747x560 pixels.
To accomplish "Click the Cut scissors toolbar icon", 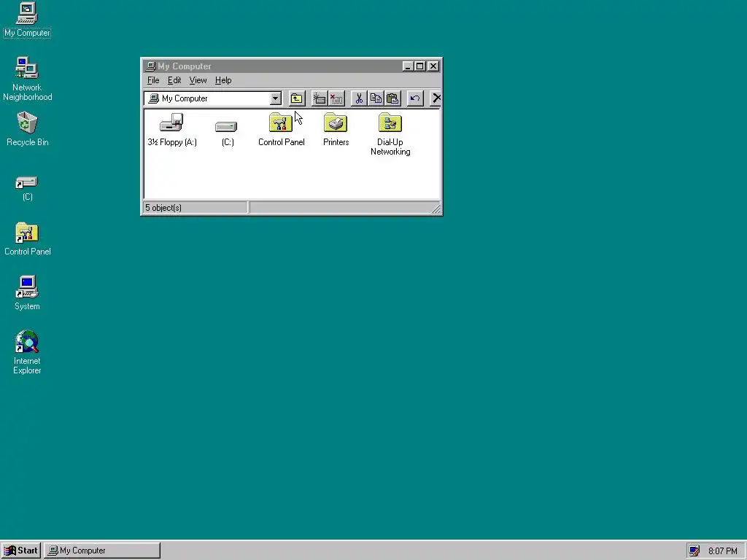I will [x=359, y=98].
